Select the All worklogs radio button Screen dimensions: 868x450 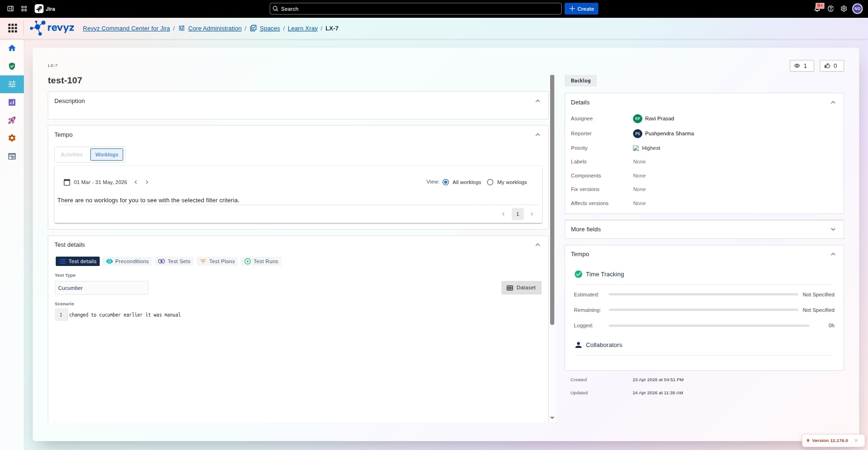446,182
